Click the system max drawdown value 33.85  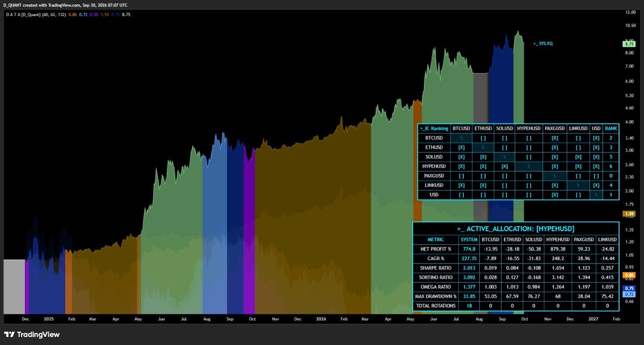coord(469,296)
